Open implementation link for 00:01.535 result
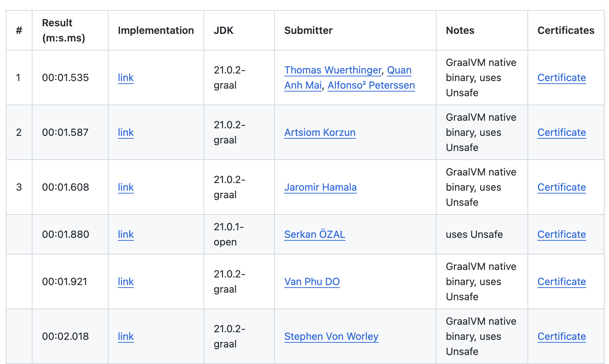Viewport: 609px width, 364px height. click(x=126, y=77)
